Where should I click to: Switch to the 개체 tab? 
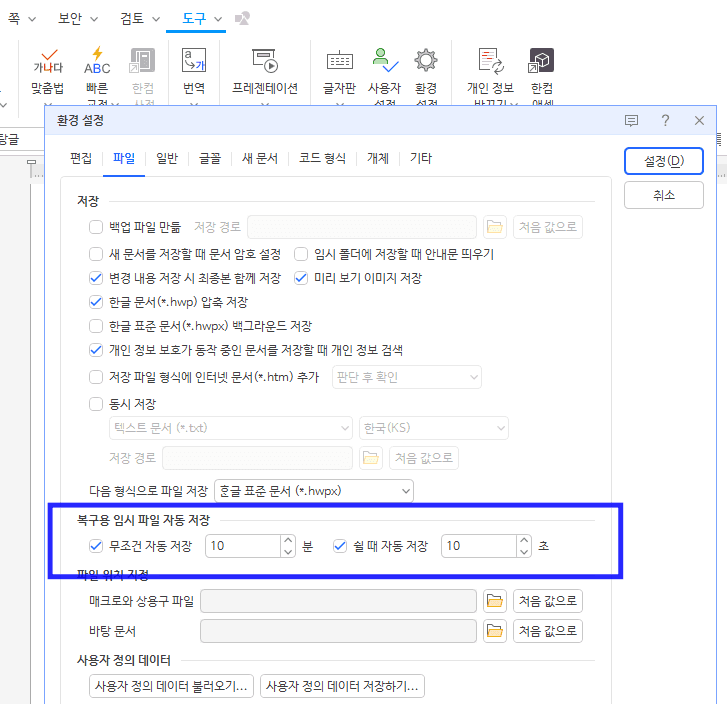[378, 159]
